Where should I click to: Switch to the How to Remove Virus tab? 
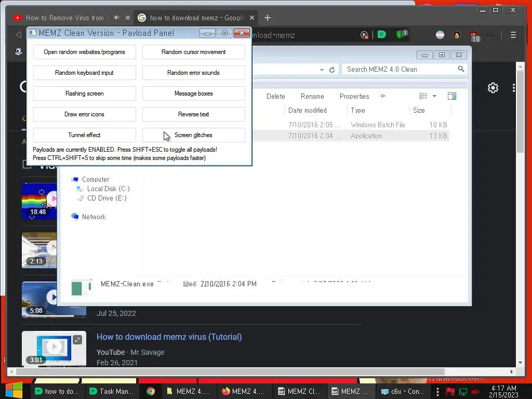click(x=64, y=18)
